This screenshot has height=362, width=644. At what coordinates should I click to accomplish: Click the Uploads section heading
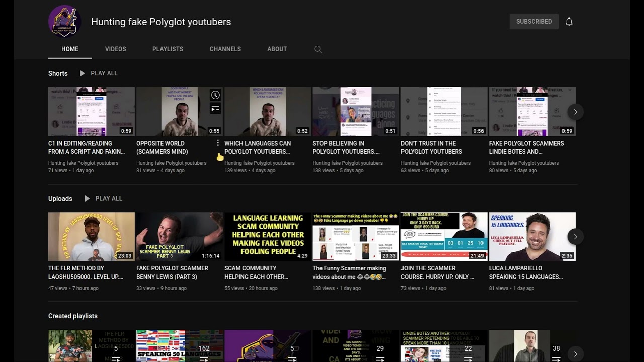pyautogui.click(x=60, y=199)
